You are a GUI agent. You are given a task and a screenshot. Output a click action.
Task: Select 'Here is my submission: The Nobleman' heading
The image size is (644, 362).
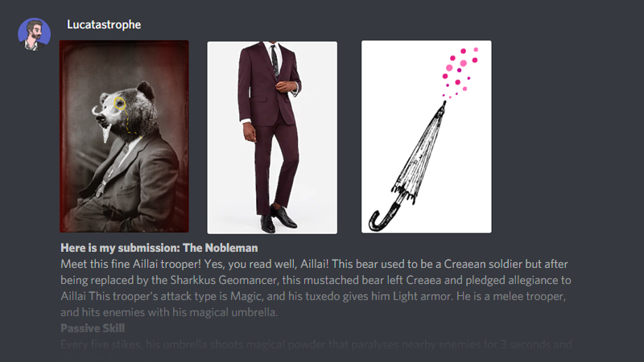click(159, 248)
